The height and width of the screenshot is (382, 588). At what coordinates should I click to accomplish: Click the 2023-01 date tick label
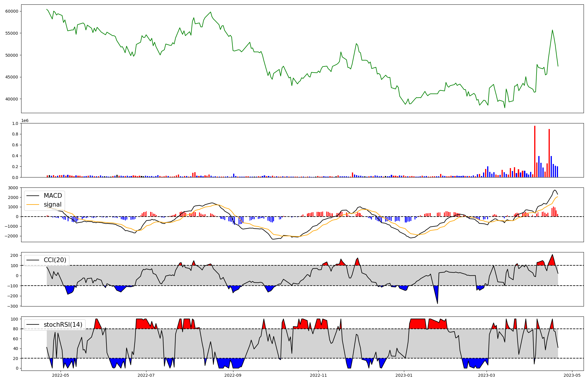pos(404,375)
